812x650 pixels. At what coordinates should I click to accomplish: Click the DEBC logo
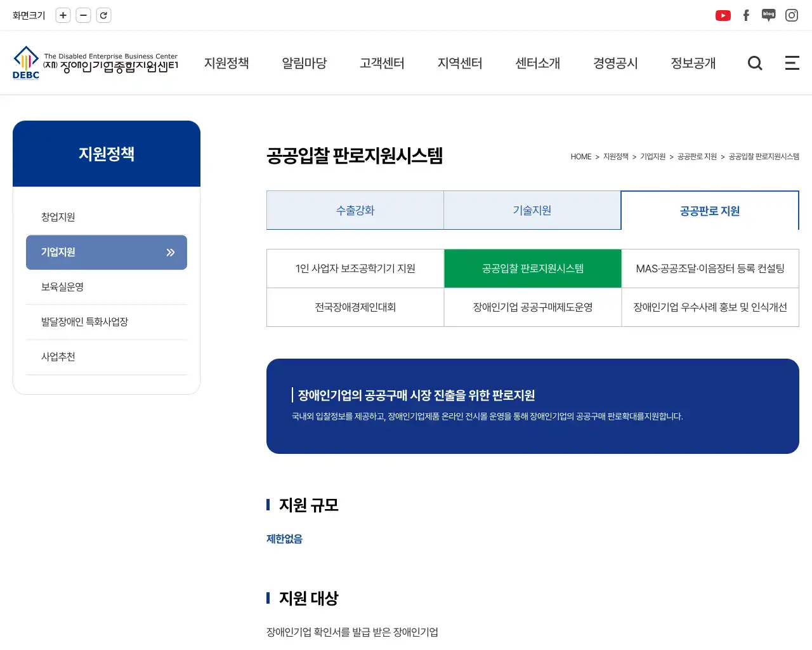click(95, 63)
